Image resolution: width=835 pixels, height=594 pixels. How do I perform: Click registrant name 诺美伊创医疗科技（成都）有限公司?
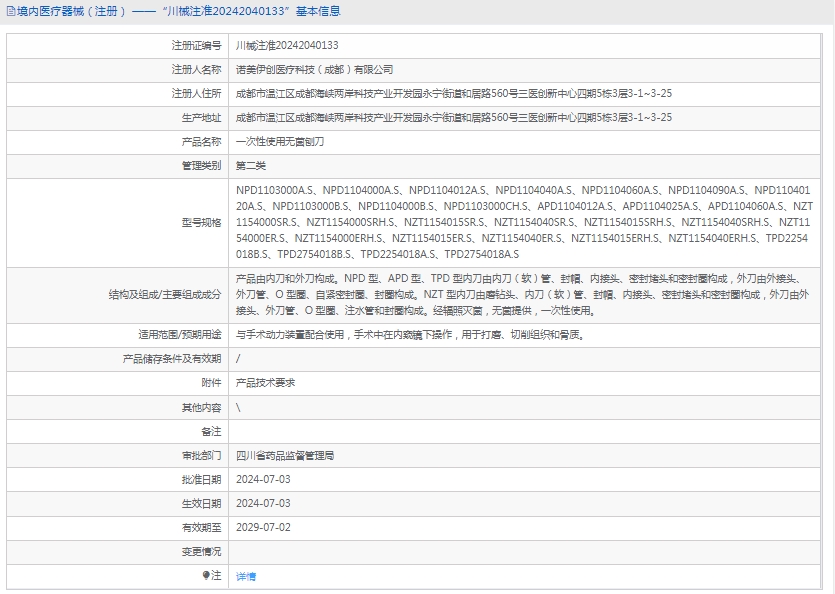point(314,70)
